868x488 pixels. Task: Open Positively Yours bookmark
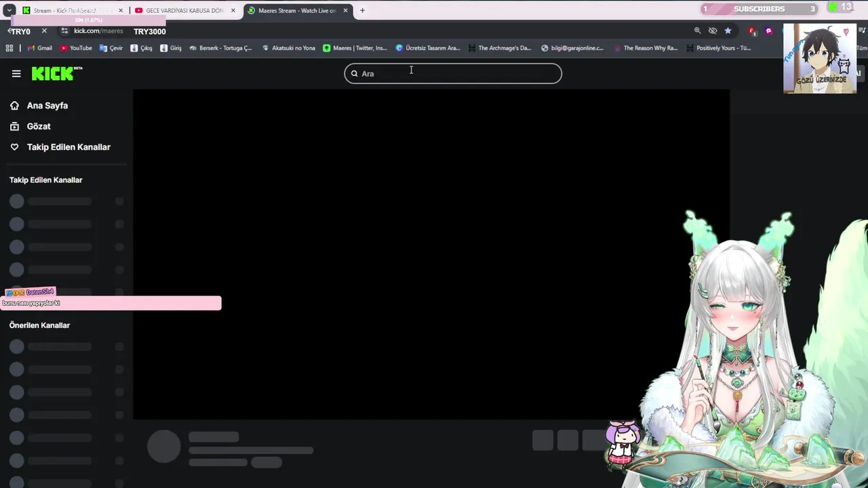click(719, 48)
